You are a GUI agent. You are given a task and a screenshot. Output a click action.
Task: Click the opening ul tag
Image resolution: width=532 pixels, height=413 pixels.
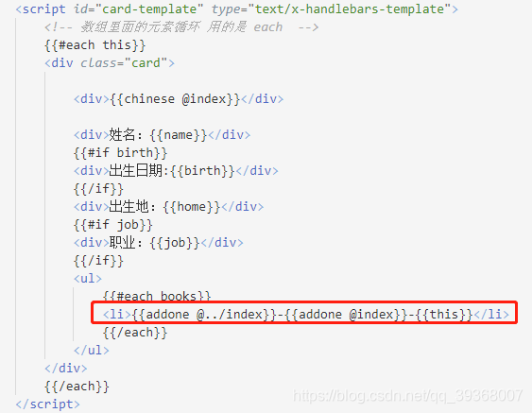pyautogui.click(x=88, y=279)
